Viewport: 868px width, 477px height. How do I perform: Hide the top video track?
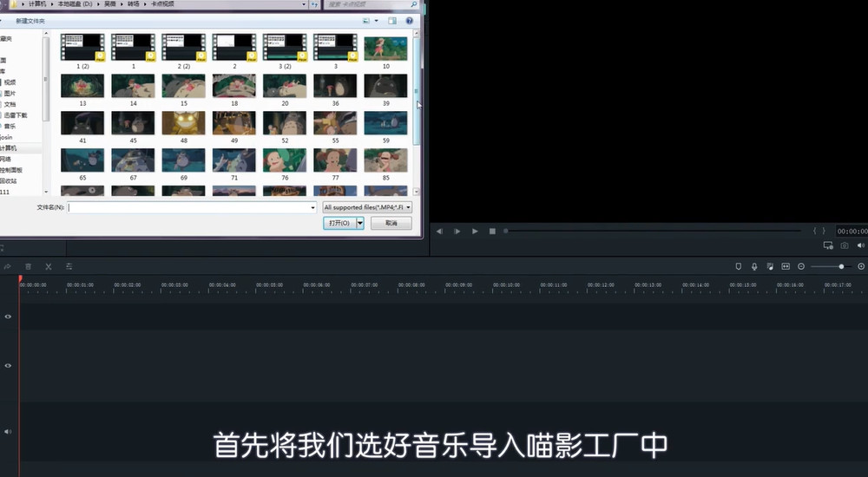8,317
